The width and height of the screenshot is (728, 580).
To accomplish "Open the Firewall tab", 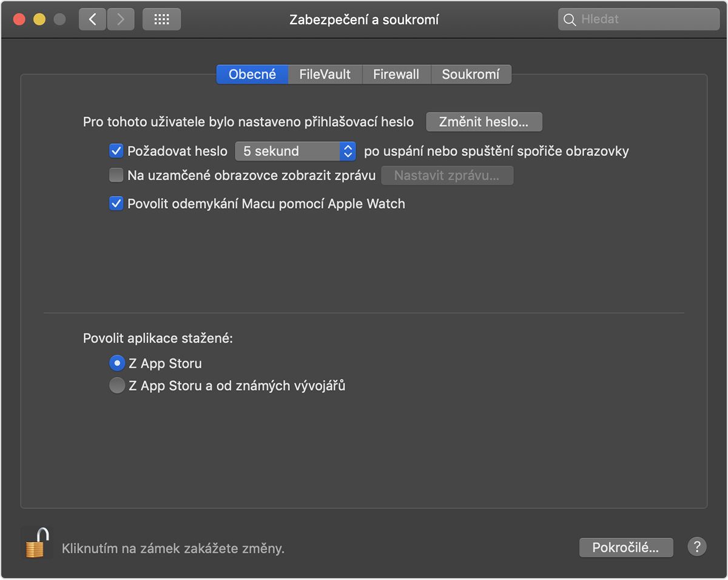I will pyautogui.click(x=396, y=75).
